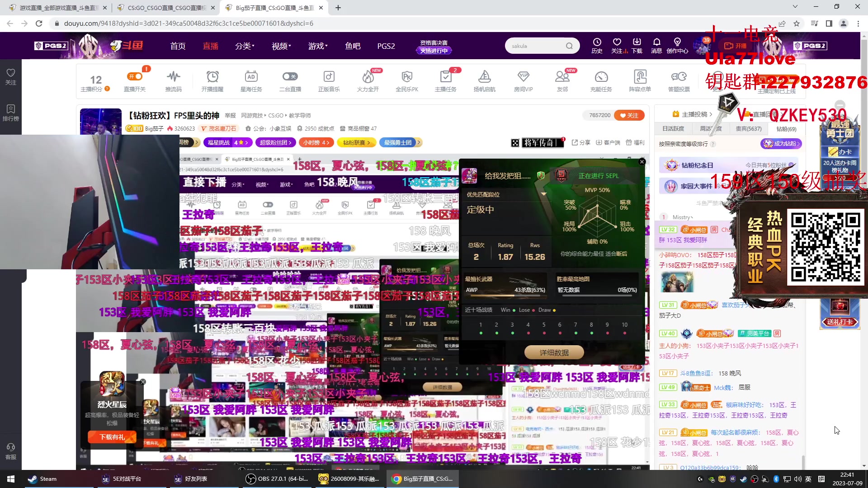Image resolution: width=868 pixels, height=488 pixels.
Task: Click the Windows Start button
Action: tap(11, 479)
